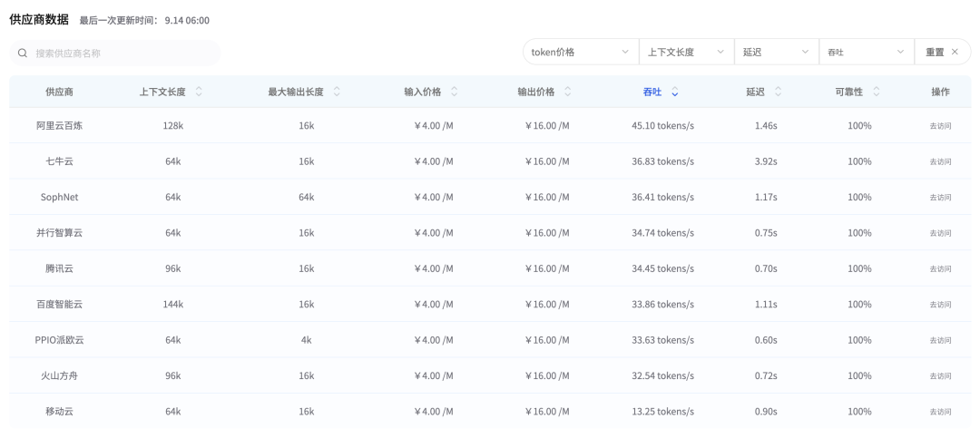Image resolution: width=980 pixels, height=438 pixels.
Task: Click SophNet's 64k max output cell
Action: pos(307,197)
